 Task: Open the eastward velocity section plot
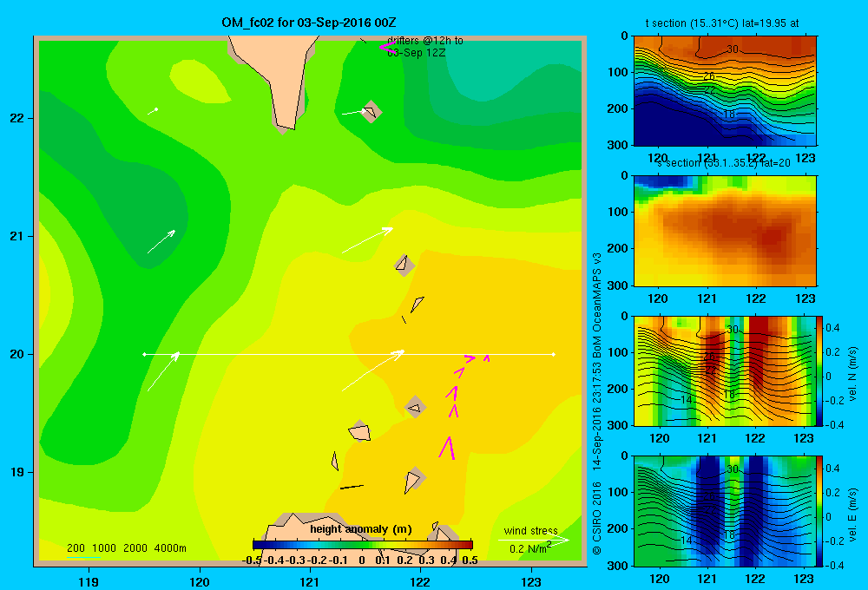point(725,510)
